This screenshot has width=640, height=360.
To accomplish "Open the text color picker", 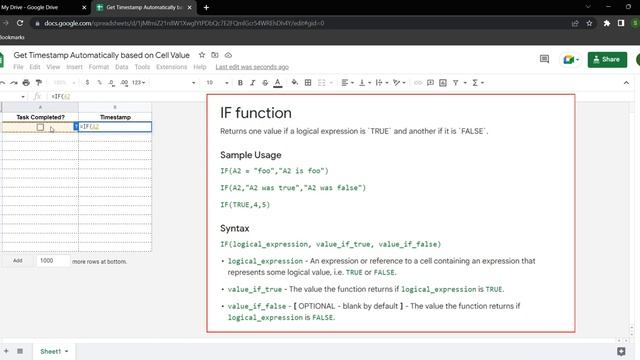I will [x=278, y=83].
